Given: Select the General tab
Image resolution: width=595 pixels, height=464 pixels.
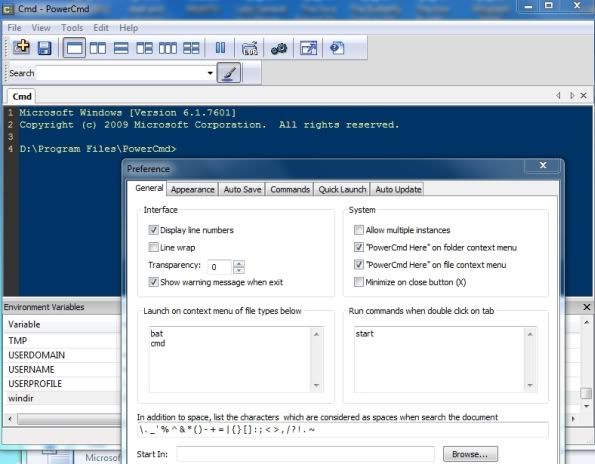Looking at the screenshot, I should (x=149, y=188).
